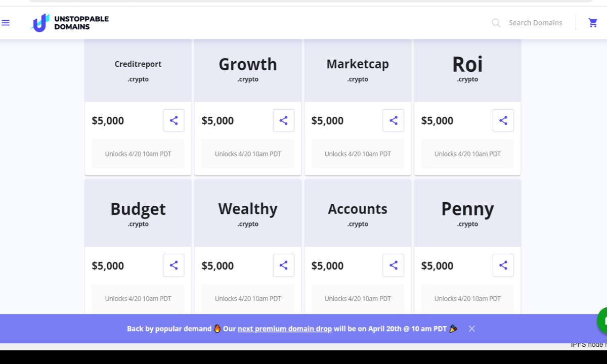Viewport: 607px width, 364px height.
Task: Share the Penny.crypto domain
Action: click(503, 265)
